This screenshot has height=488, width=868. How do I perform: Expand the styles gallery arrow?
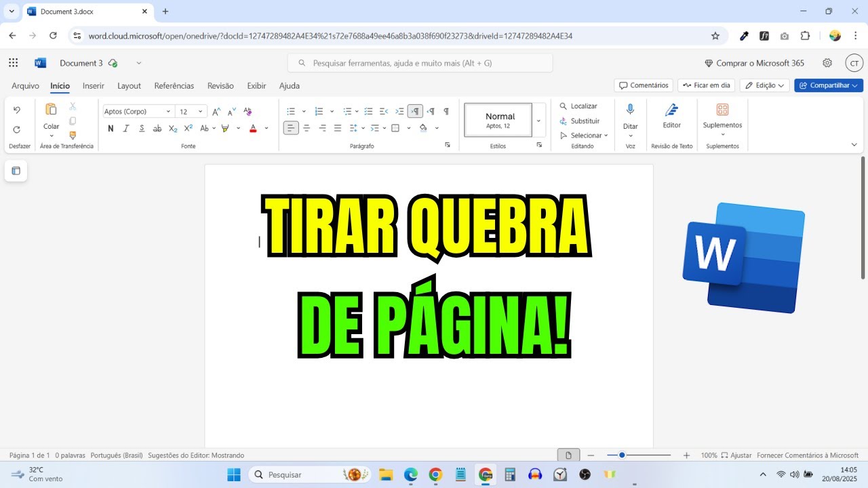pyautogui.click(x=539, y=121)
